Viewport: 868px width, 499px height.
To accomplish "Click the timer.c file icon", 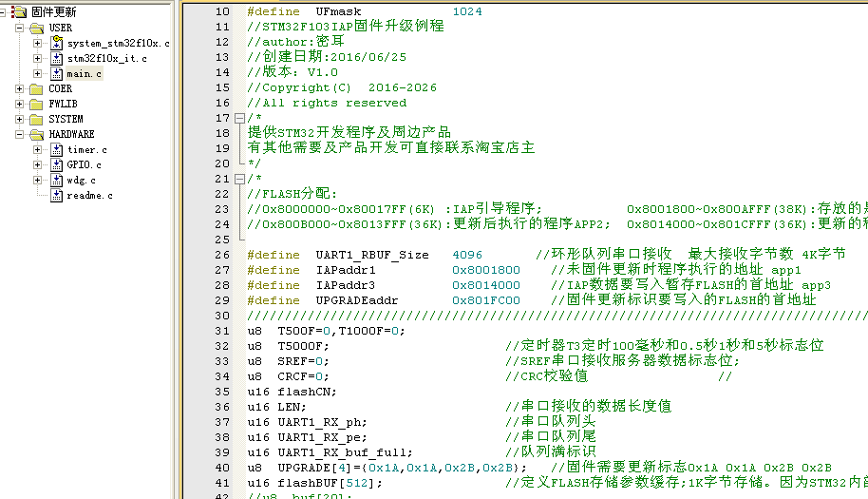I will pos(56,149).
